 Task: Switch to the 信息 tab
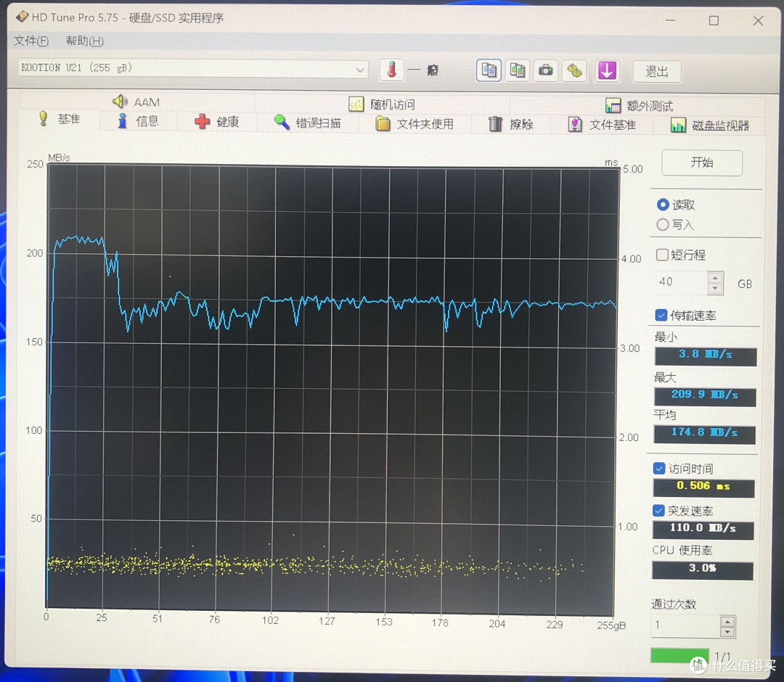point(137,121)
